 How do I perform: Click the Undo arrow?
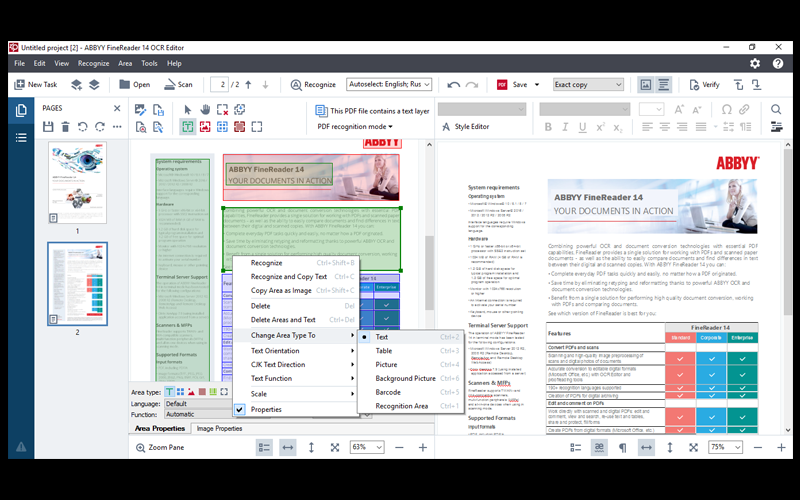[455, 85]
